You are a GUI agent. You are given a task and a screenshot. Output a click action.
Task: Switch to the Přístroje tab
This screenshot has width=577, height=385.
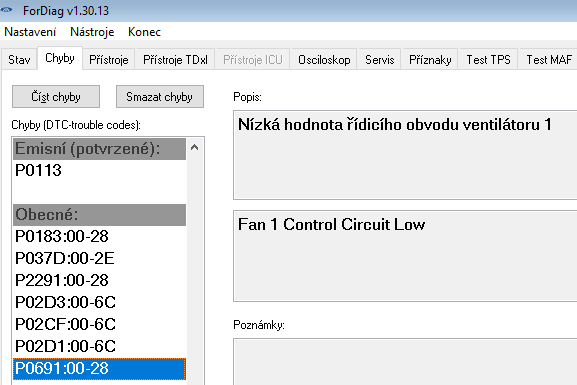coord(109,59)
